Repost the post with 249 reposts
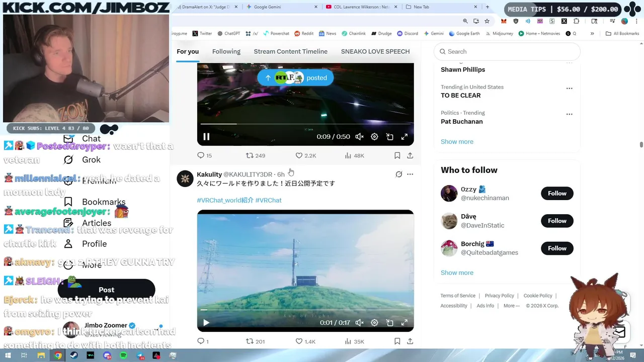This screenshot has height=362, width=644. 255,155
